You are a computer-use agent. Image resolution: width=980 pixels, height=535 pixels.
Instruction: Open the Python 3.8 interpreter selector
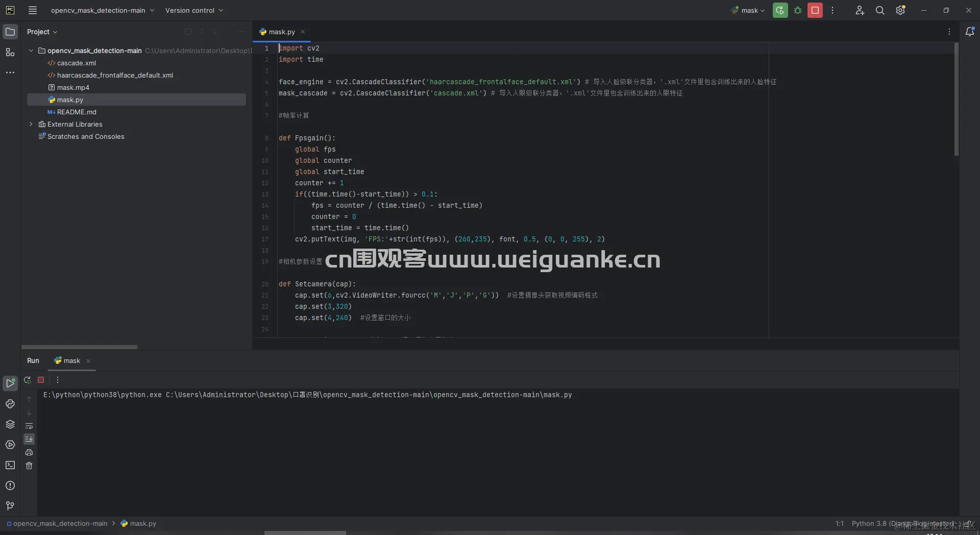point(902,523)
